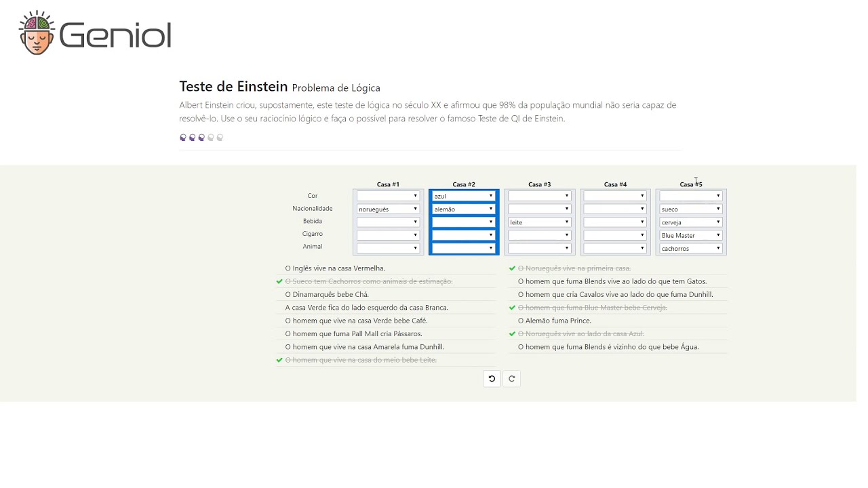Click the undo arrow button
868x488 pixels.
(x=492, y=379)
